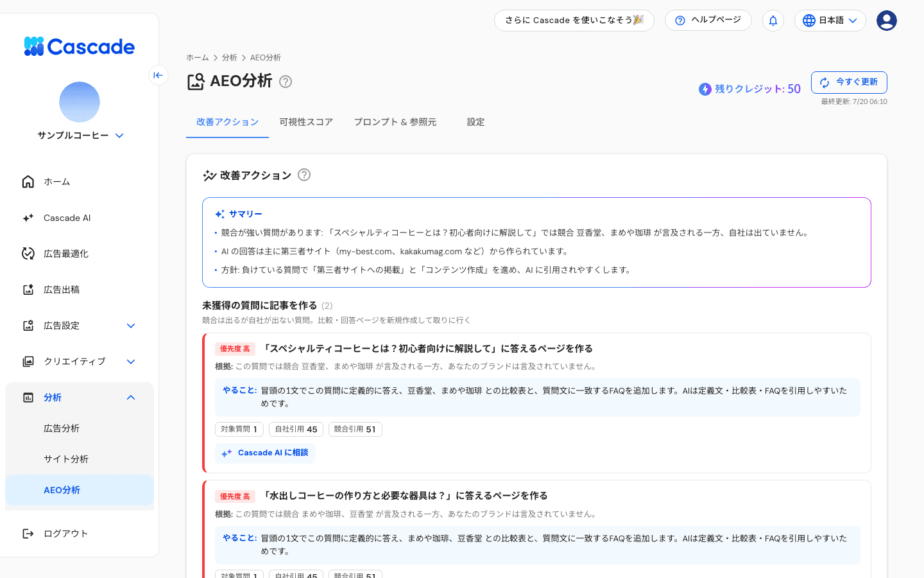Click help icon next to 改善アクション heading
This screenshot has height=578, width=924.
click(x=304, y=175)
